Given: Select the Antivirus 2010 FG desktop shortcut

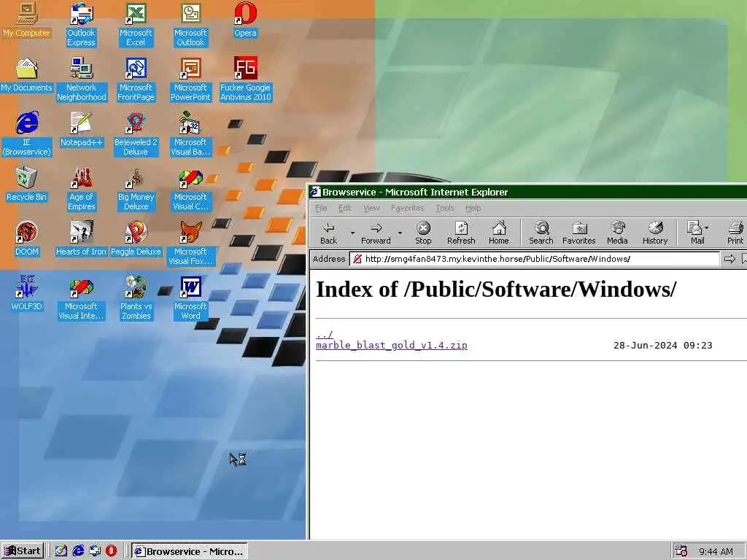Looking at the screenshot, I should [245, 79].
